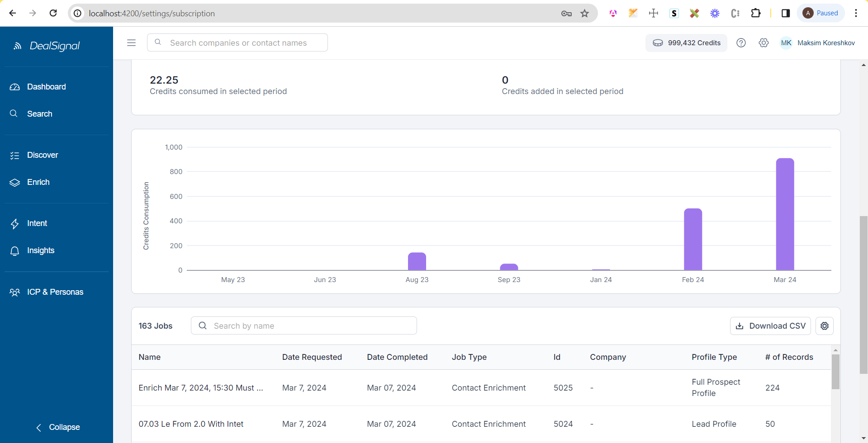The height and width of the screenshot is (443, 868).
Task: Open Chrome three-dot menu
Action: click(x=856, y=13)
